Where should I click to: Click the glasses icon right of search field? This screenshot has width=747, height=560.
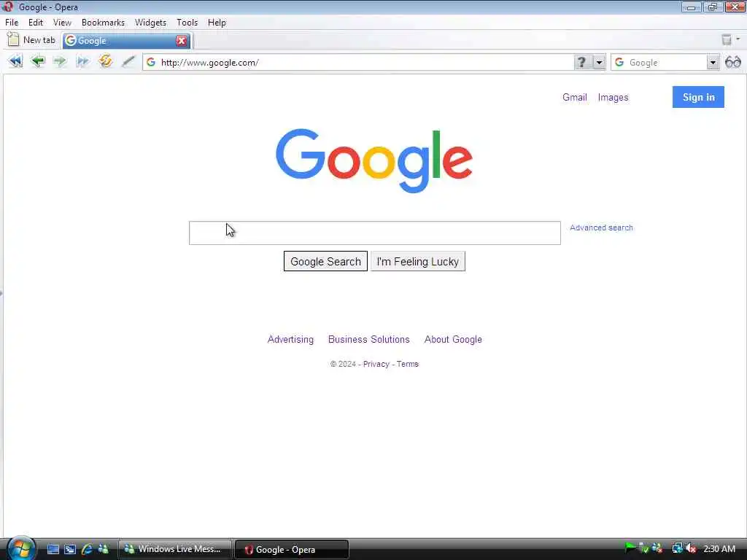tap(732, 62)
